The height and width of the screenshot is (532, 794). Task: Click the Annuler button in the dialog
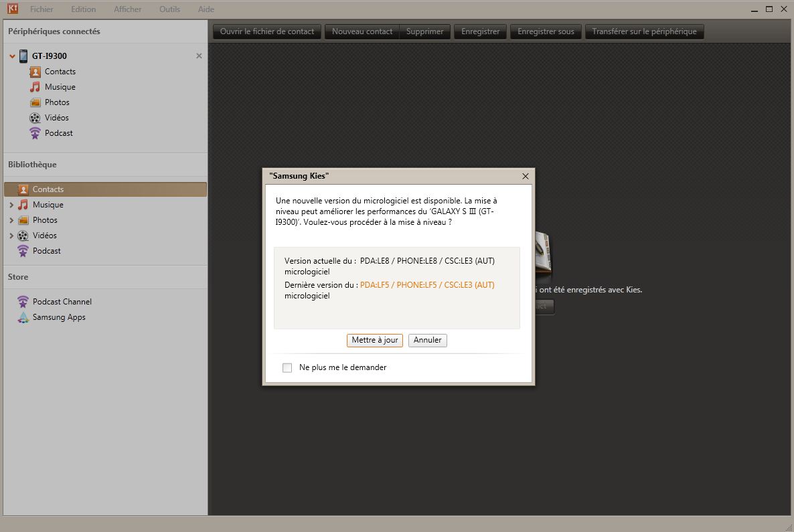click(x=427, y=340)
